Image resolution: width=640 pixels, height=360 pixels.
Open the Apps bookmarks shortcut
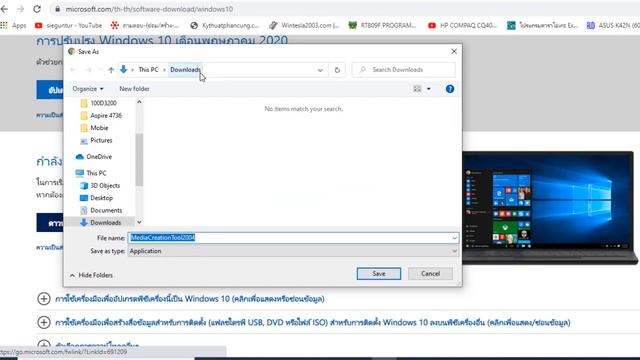14,25
